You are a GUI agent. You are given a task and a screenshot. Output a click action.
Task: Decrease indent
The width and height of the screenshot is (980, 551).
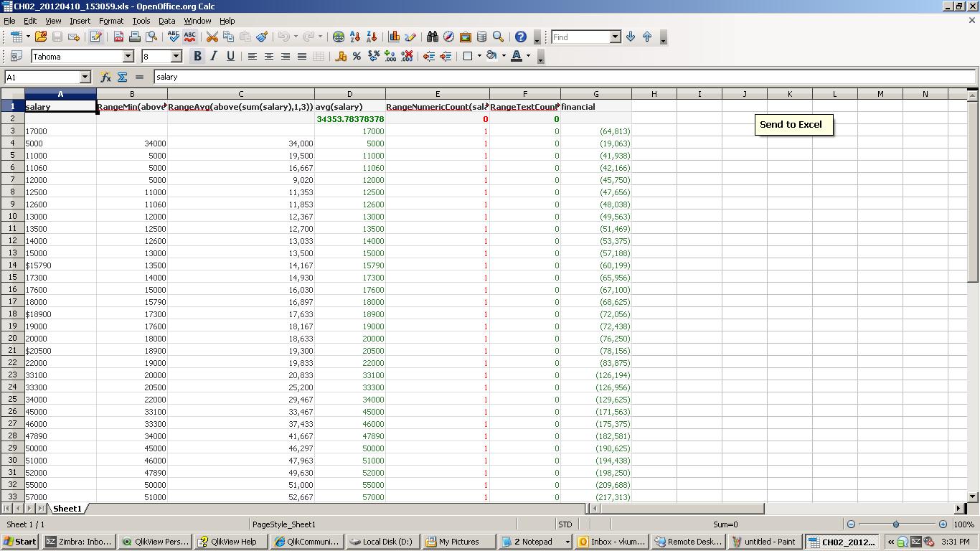pyautogui.click(x=429, y=56)
